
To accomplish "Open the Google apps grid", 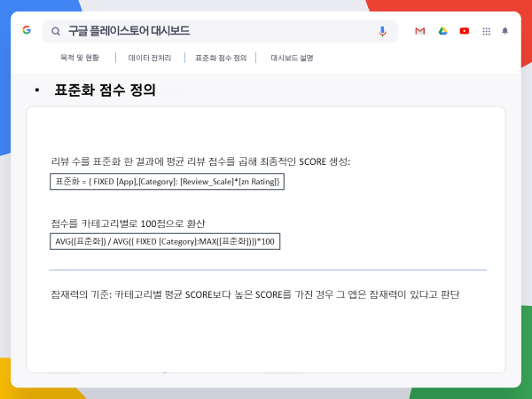I will tap(486, 31).
